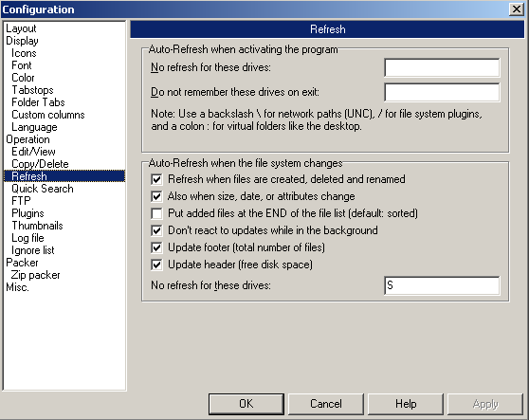Select Icons in the settings tree
The width and height of the screenshot is (529, 420).
tap(24, 53)
